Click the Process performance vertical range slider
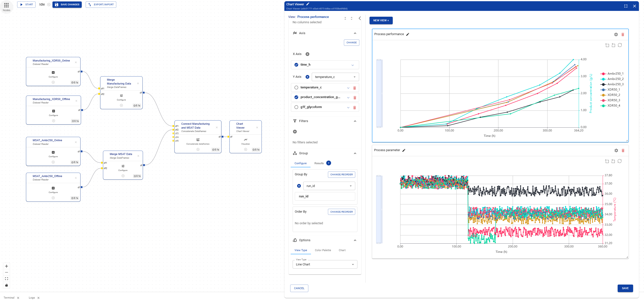 pos(379,93)
